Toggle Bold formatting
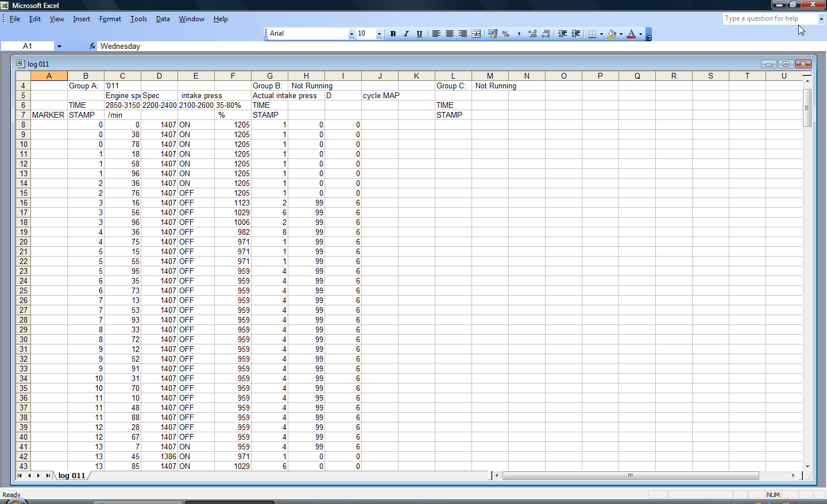Screen dimensions: 827x504 pos(393,34)
